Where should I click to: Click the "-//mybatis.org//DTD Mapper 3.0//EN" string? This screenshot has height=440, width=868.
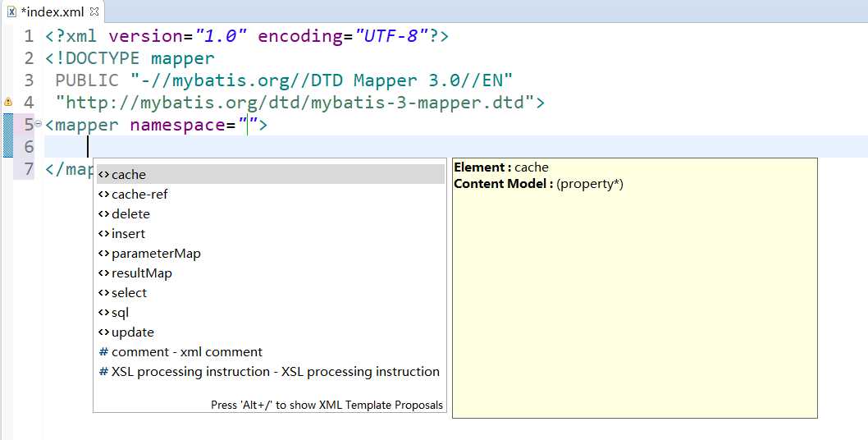(322, 80)
